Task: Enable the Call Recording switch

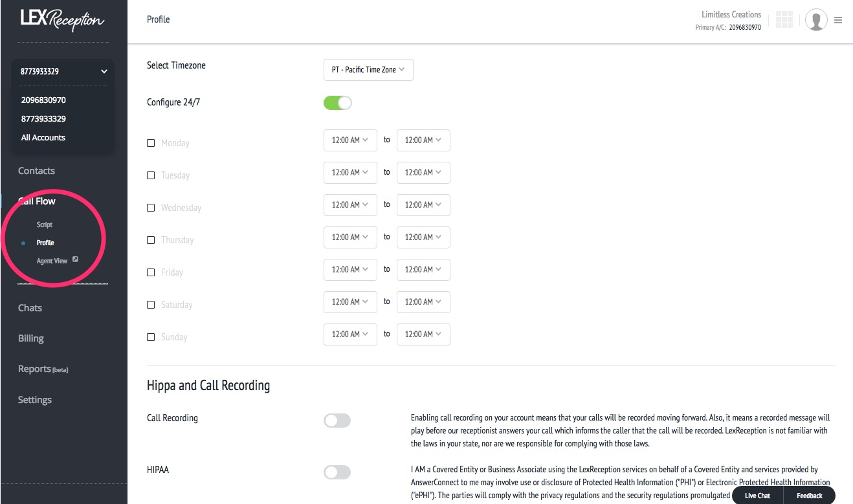Action: (x=337, y=421)
